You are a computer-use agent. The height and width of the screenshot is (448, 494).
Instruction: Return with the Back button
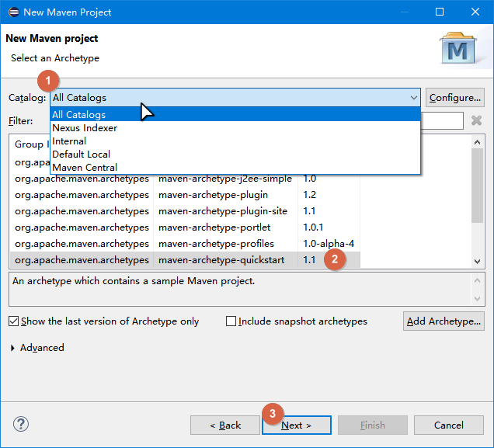(225, 425)
